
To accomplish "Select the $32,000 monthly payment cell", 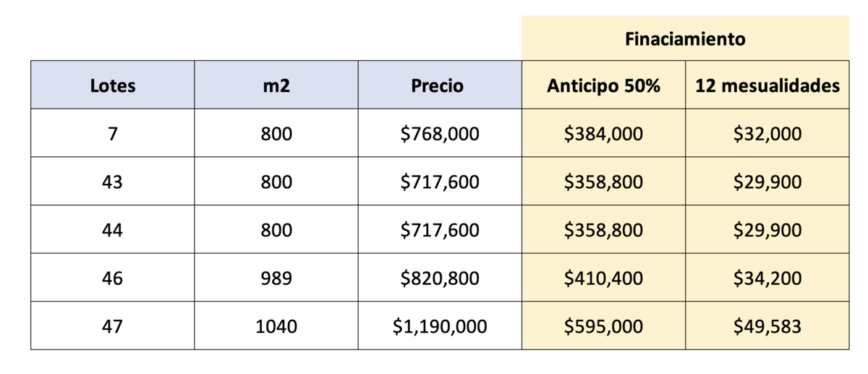I will (x=767, y=134).
